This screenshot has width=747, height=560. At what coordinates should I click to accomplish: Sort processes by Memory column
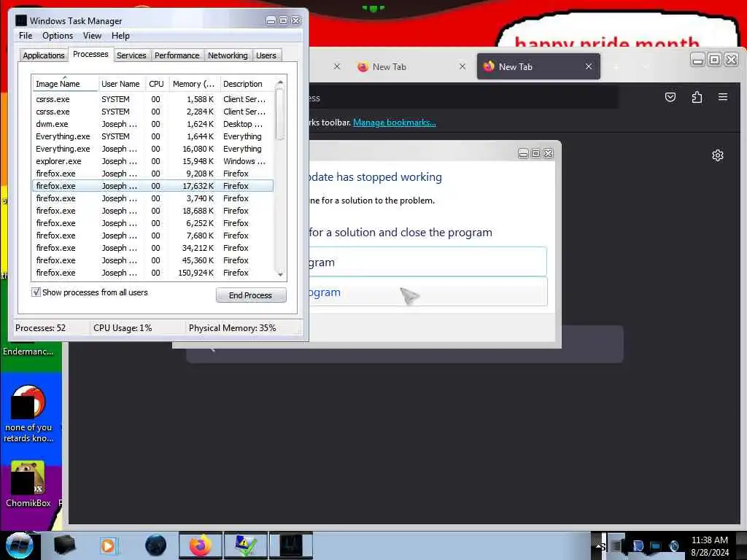point(194,84)
